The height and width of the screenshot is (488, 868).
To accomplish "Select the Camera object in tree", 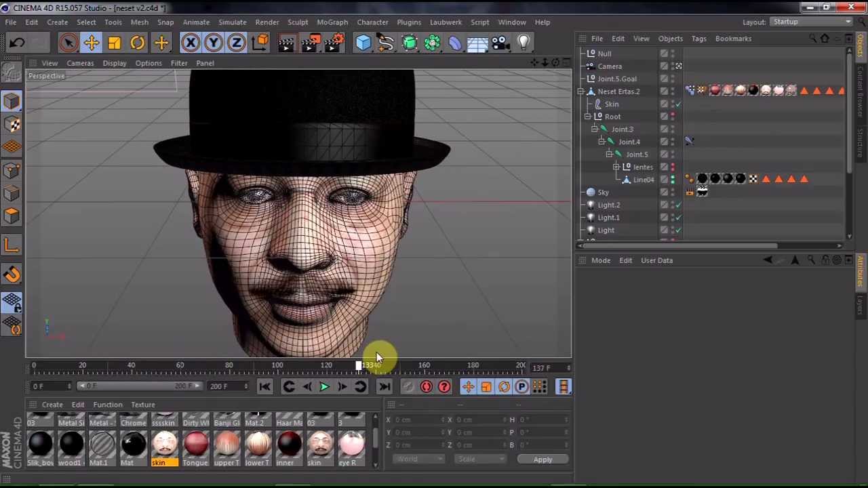I will [x=610, y=66].
